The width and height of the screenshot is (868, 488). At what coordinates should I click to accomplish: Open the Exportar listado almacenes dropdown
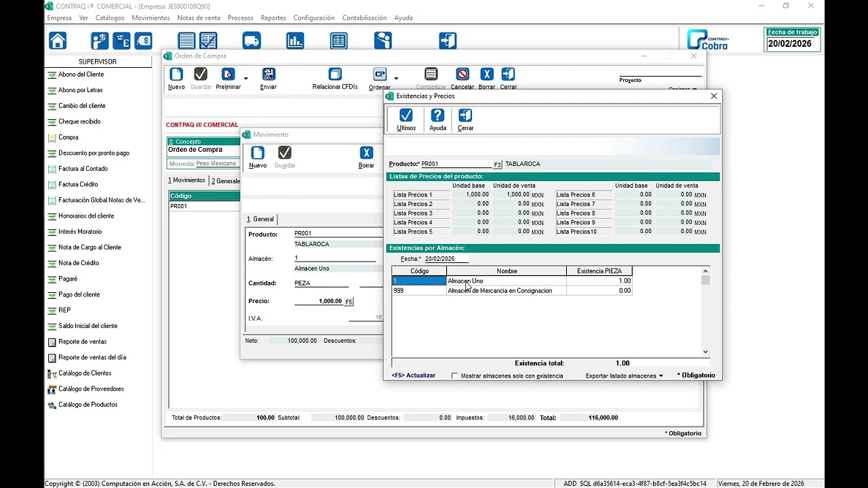[624, 375]
